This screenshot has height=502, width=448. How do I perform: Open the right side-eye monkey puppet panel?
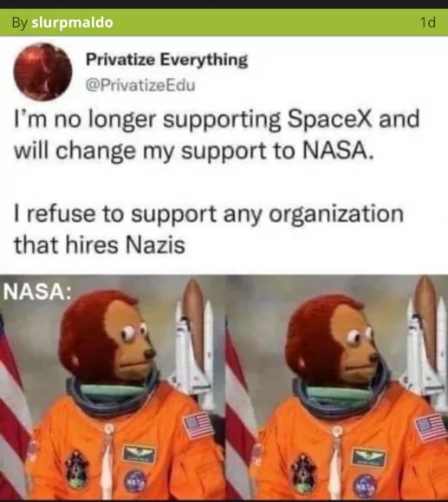click(337, 388)
